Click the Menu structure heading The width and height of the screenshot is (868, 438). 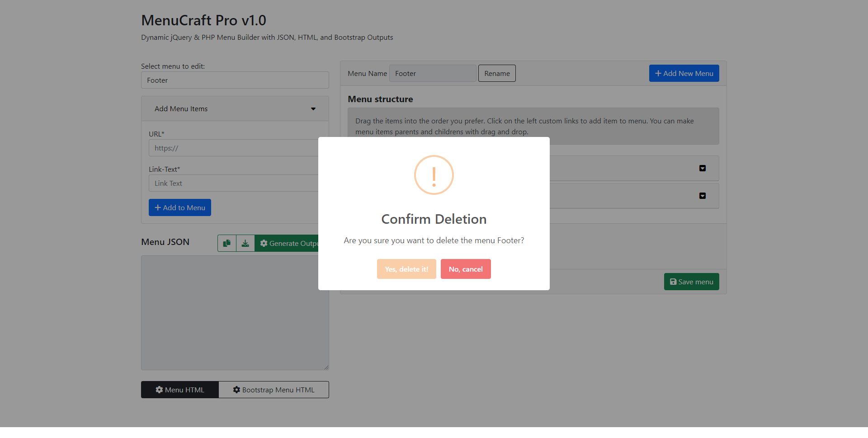pyautogui.click(x=380, y=99)
